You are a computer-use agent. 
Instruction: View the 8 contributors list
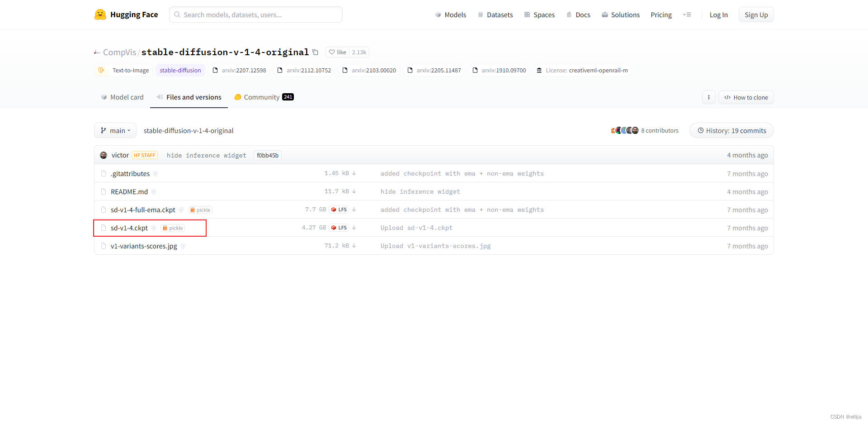pos(645,130)
